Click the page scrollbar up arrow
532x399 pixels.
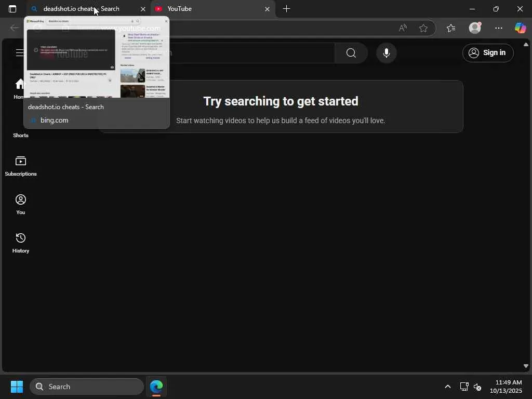click(526, 45)
